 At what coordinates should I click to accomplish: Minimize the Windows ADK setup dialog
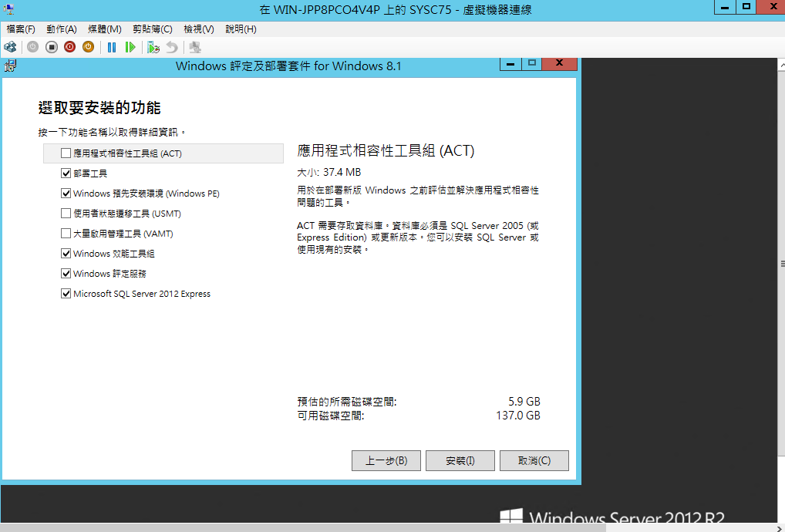510,63
